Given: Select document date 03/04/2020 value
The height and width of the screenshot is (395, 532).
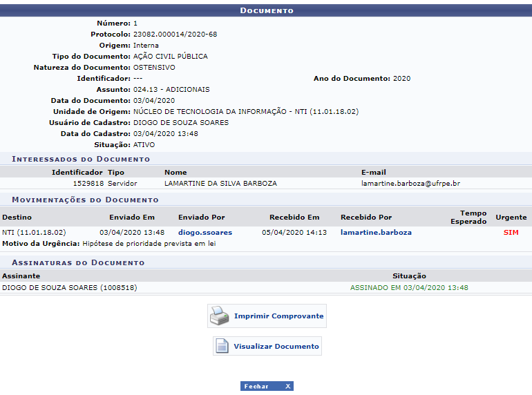Looking at the screenshot, I should tap(154, 101).
